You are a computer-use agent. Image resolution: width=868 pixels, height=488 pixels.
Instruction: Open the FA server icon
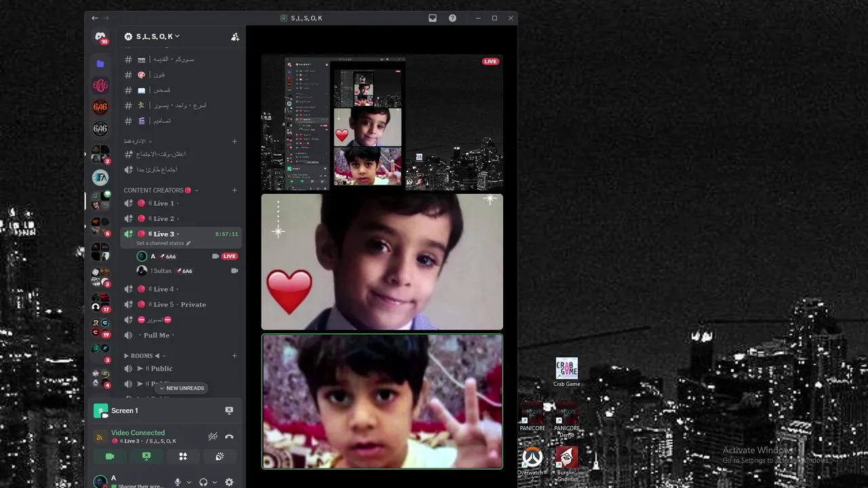(x=100, y=178)
